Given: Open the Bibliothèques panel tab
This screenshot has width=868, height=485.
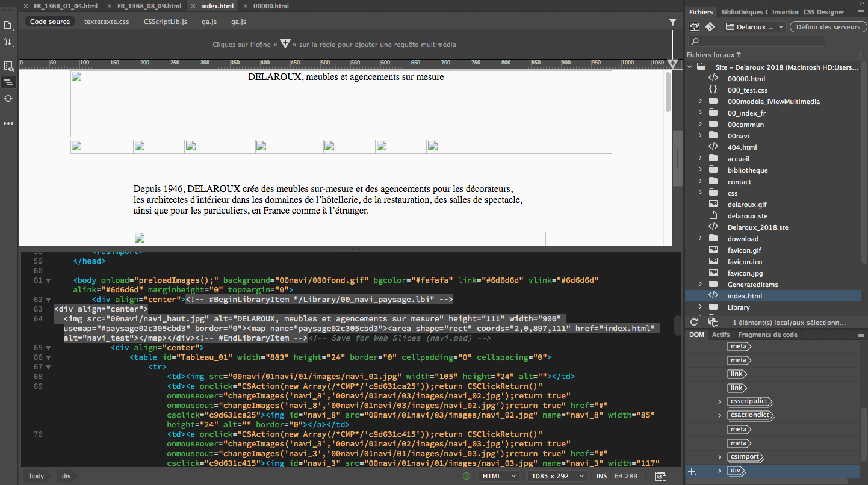Looking at the screenshot, I should (x=744, y=12).
